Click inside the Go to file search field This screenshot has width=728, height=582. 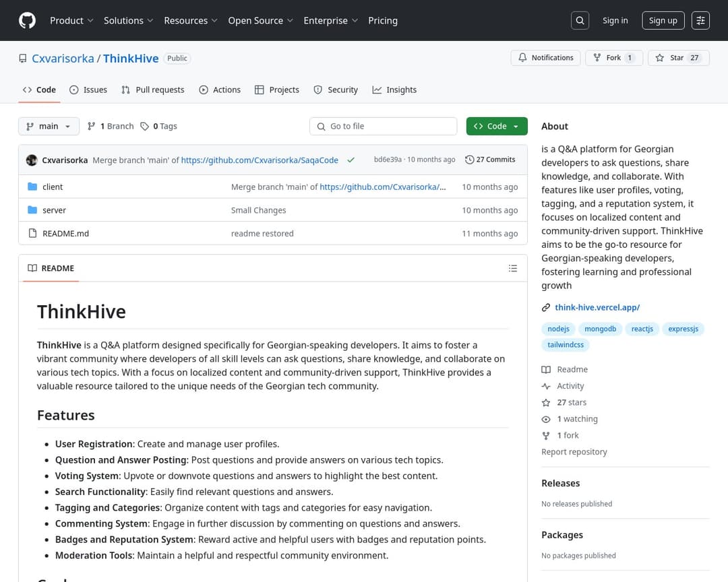383,126
